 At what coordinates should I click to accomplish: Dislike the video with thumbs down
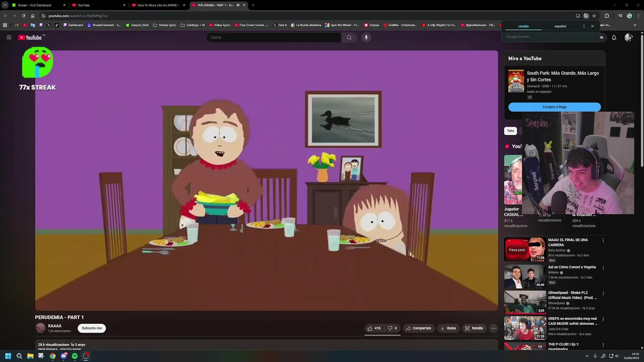pos(392,328)
